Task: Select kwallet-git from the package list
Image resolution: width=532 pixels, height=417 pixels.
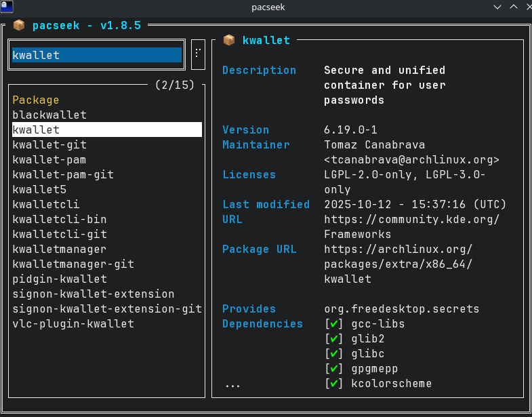Action: (49, 145)
